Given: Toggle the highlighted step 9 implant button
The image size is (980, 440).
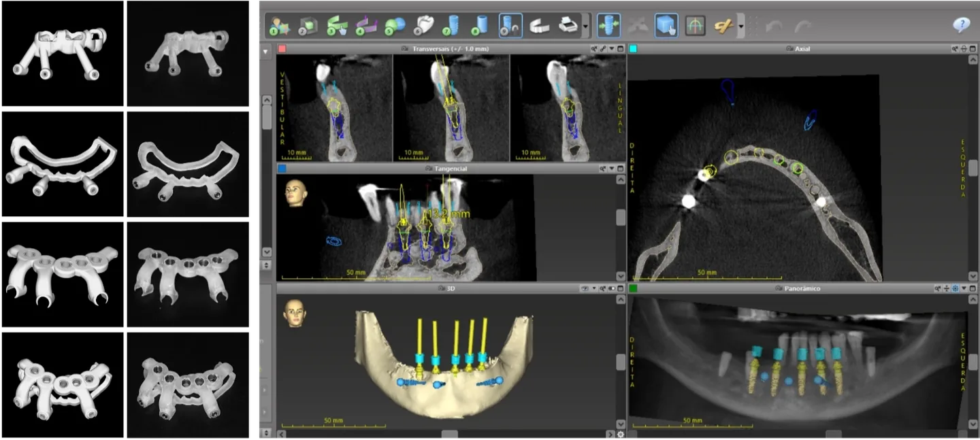Looking at the screenshot, I should click(510, 25).
